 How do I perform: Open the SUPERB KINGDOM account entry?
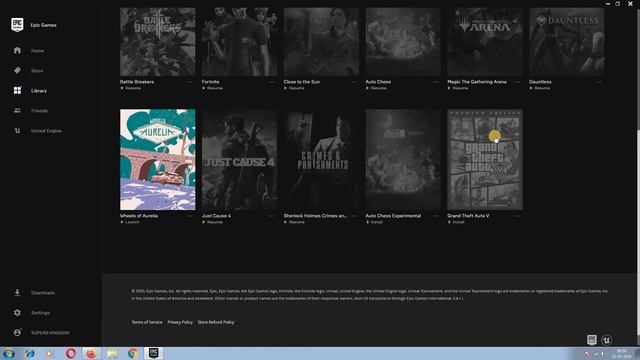pos(50,333)
